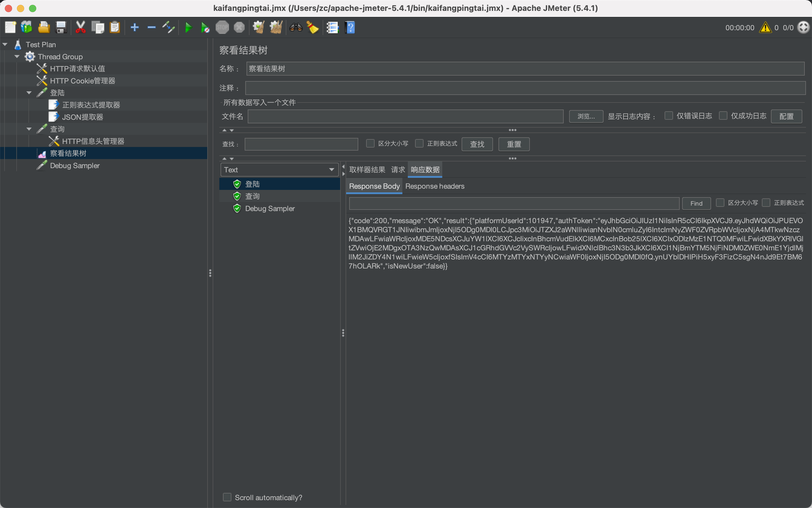Viewport: 812px width, 508px height.
Task: Collapse the 查询 sampler node
Action: coord(29,129)
